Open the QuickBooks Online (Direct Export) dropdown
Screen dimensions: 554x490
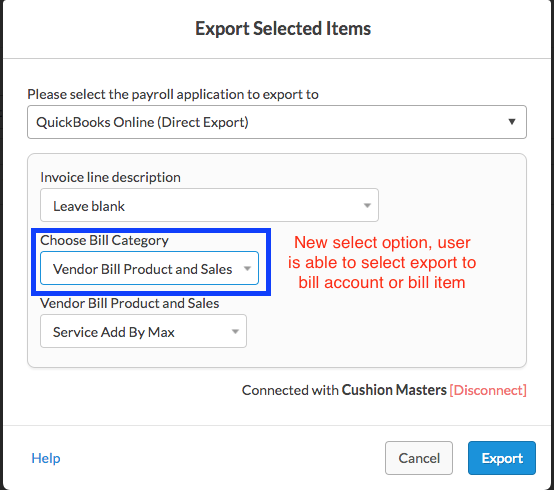coord(277,122)
